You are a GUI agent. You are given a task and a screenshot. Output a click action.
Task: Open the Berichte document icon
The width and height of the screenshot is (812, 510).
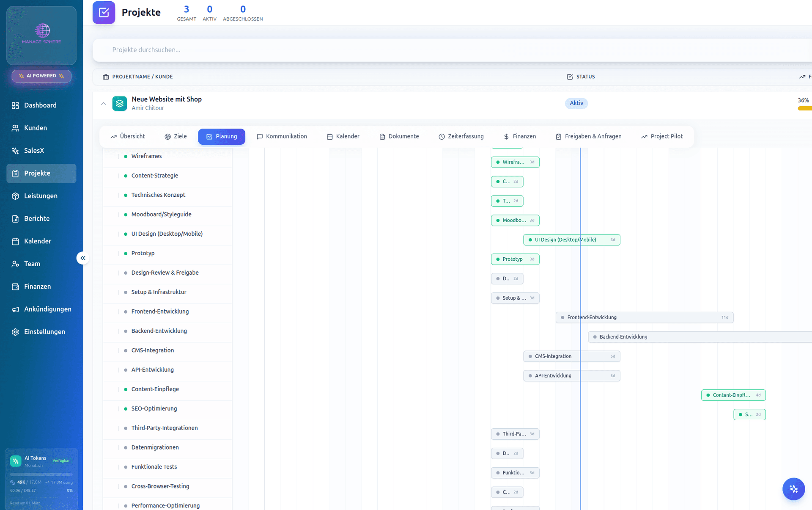[15, 218]
